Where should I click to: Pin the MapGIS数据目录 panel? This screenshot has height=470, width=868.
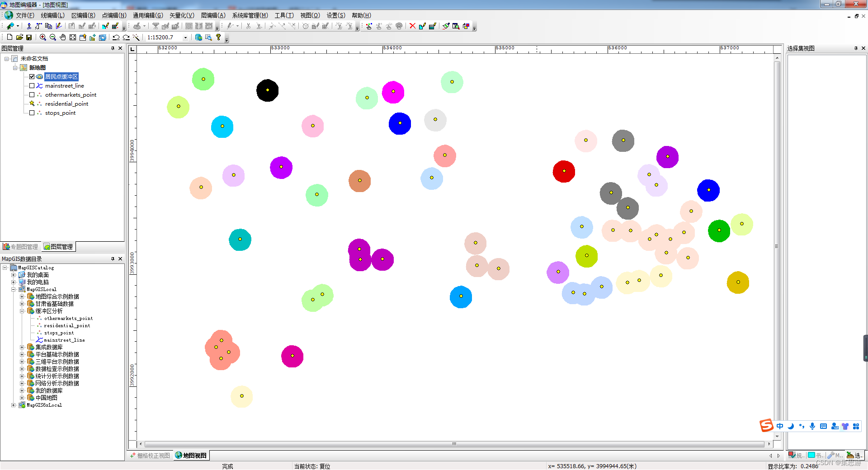pyautogui.click(x=113, y=259)
